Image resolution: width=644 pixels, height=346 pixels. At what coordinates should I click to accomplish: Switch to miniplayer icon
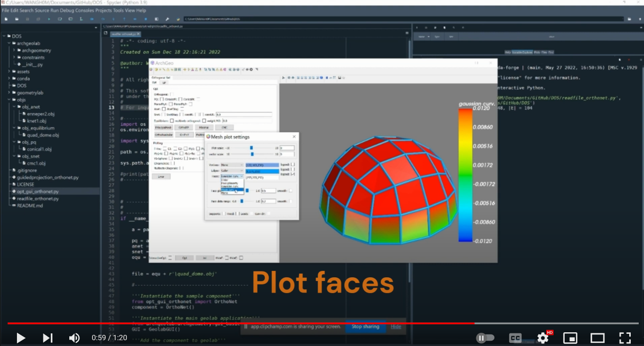[x=570, y=338]
